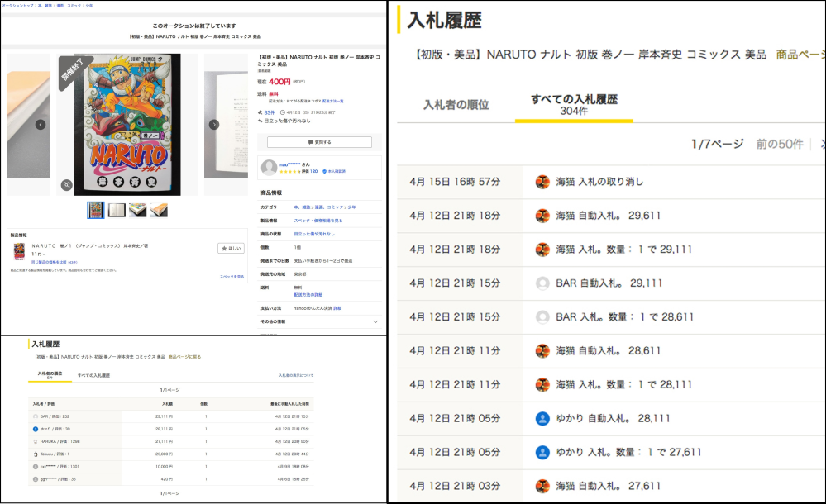Click the 質問する button
The image size is (826, 504).
point(319,142)
